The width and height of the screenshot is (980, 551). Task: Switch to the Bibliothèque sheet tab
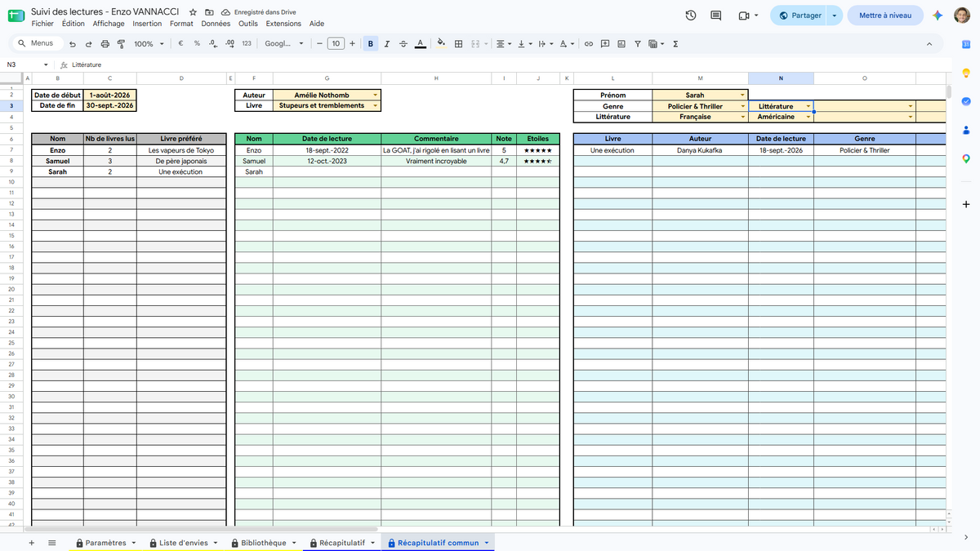click(x=262, y=543)
